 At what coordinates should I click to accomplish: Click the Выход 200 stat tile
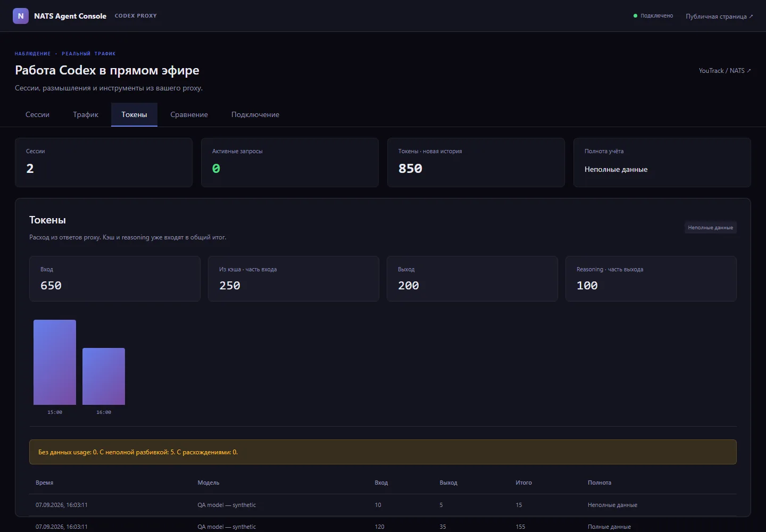point(472,279)
